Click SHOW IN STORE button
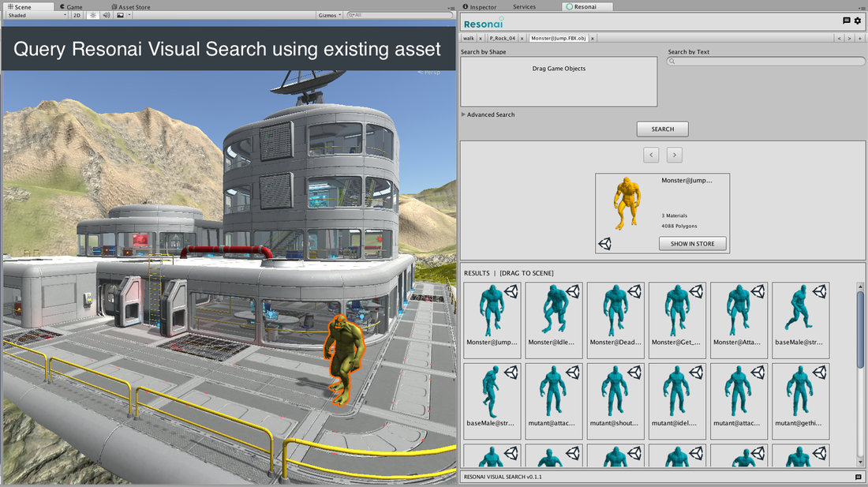868x487 pixels. click(693, 243)
